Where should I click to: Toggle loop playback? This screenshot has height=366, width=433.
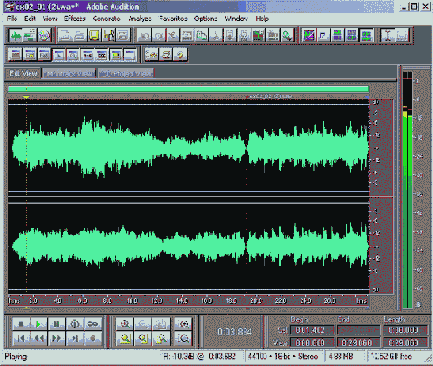(93, 324)
